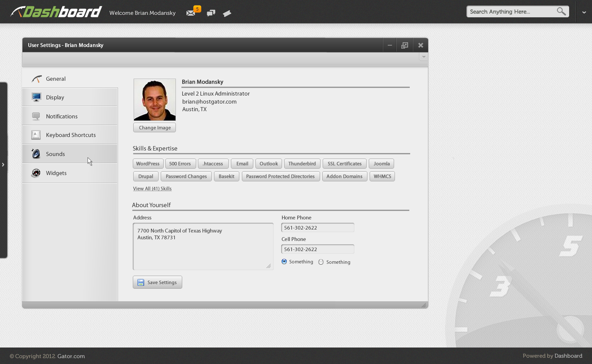Click the unread mail count badge
This screenshot has width=592, height=364.
[x=197, y=9]
